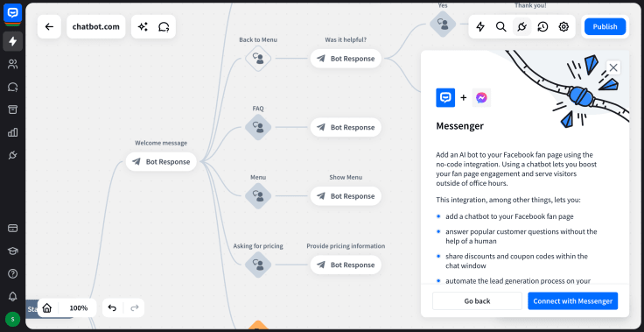644x332 pixels.
Task: Close the Messenger integration panel
Action: [613, 67]
